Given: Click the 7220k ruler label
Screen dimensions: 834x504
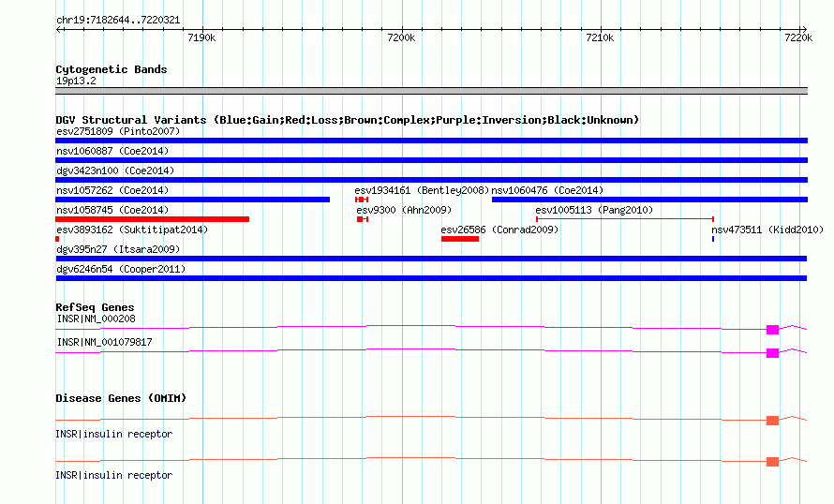Looking at the screenshot, I should 798,37.
